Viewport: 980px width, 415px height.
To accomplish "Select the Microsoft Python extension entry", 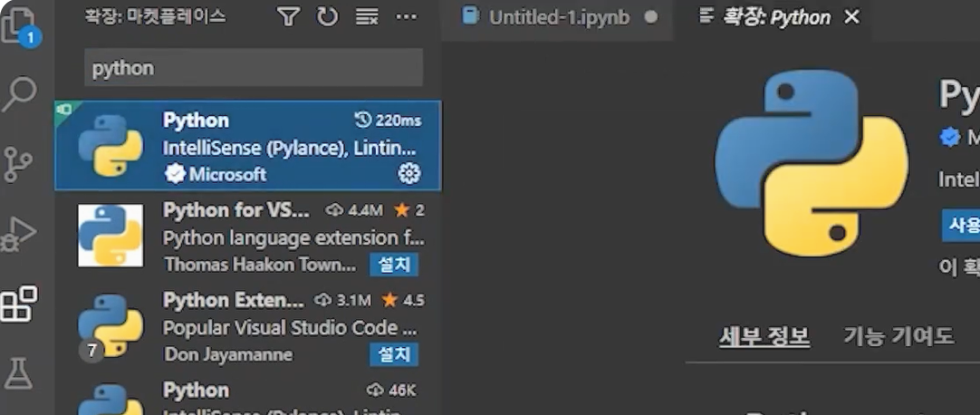I will click(248, 146).
